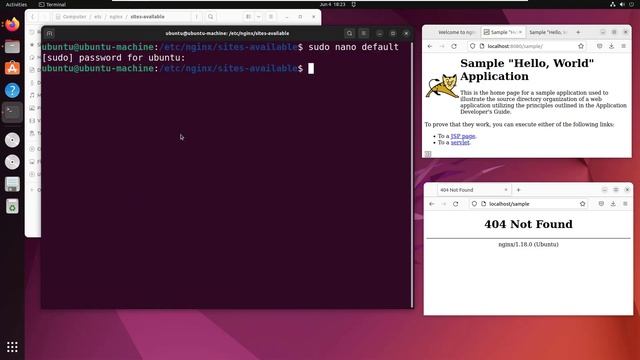Open Firefox from the Ubuntu dock

click(x=12, y=24)
